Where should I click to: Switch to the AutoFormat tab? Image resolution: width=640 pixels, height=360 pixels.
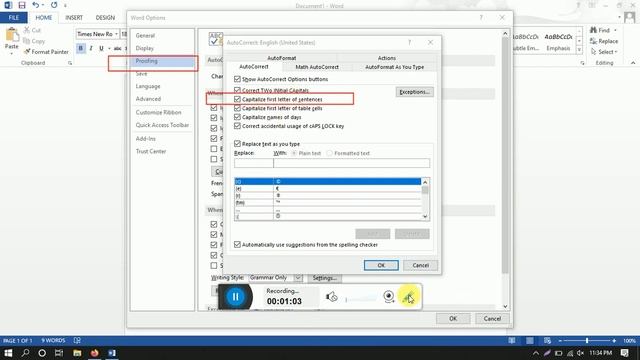[x=282, y=58]
